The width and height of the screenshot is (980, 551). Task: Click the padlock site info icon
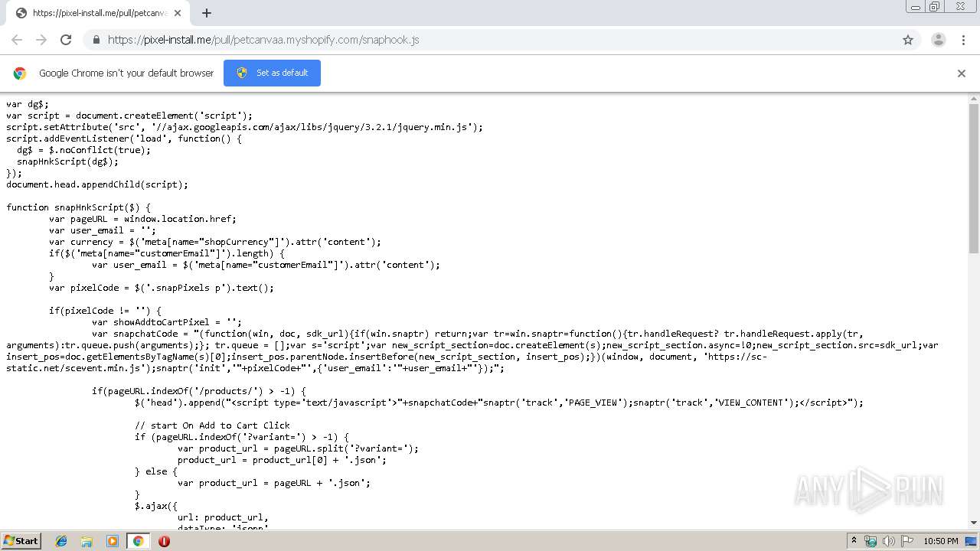(96, 40)
